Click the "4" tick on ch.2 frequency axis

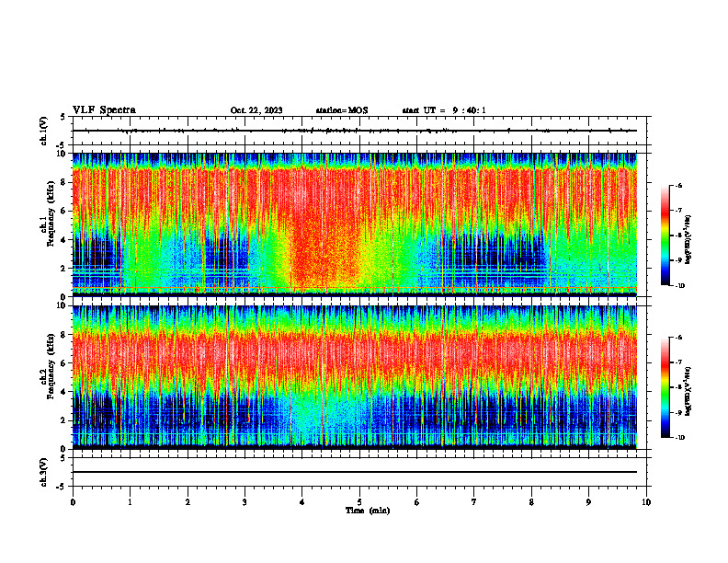pos(64,392)
